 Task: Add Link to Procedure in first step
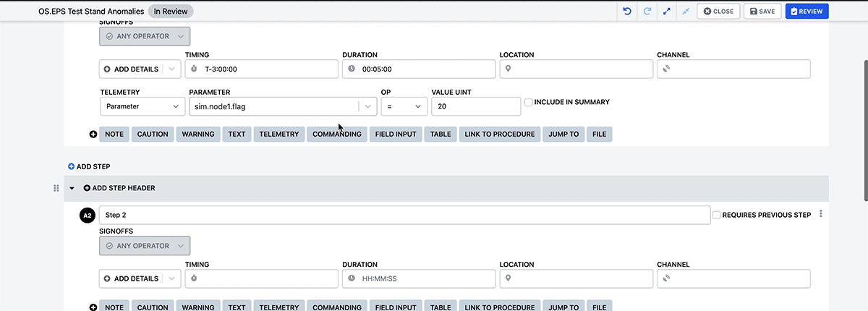click(500, 135)
